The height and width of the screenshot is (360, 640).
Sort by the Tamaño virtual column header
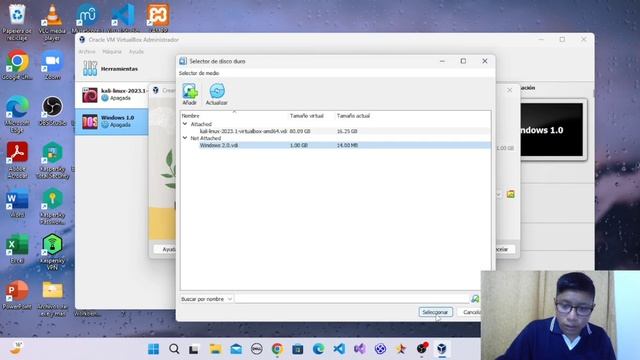[x=307, y=116]
